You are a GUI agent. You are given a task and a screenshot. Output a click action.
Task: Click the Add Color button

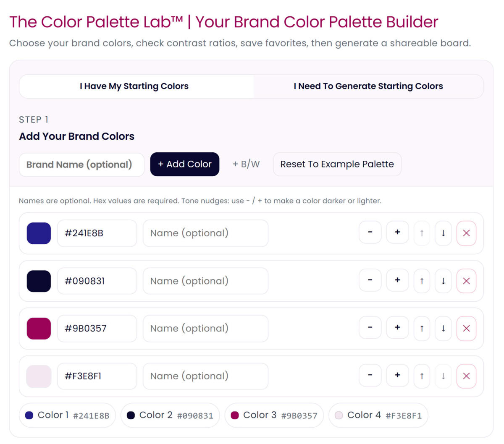tap(184, 164)
